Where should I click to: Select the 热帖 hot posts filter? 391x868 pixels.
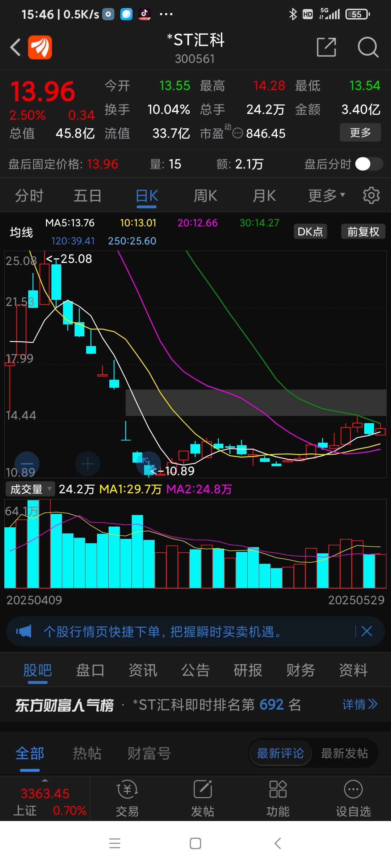pyautogui.click(x=87, y=753)
